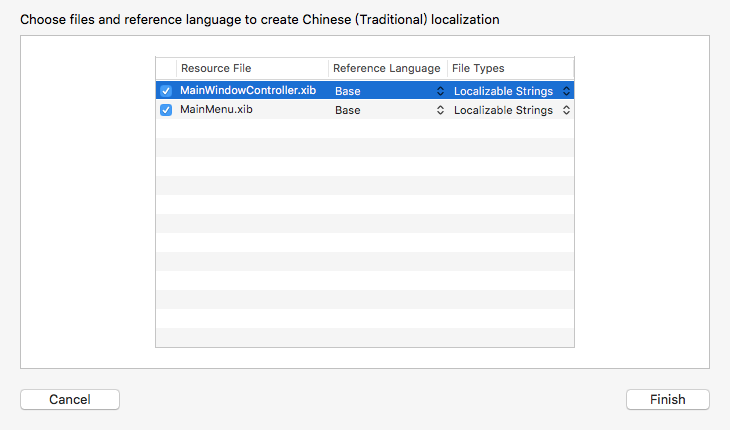Click the Resource File column header

click(252, 68)
